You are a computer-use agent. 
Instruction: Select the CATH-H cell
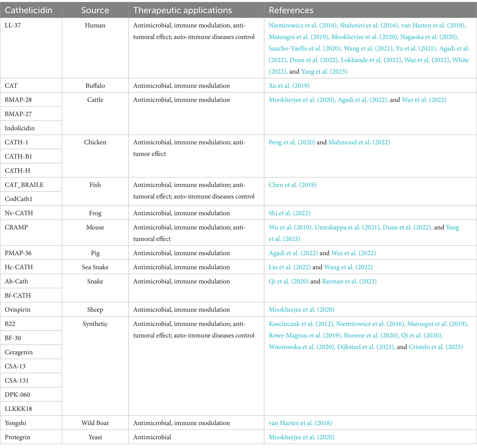click(31, 170)
